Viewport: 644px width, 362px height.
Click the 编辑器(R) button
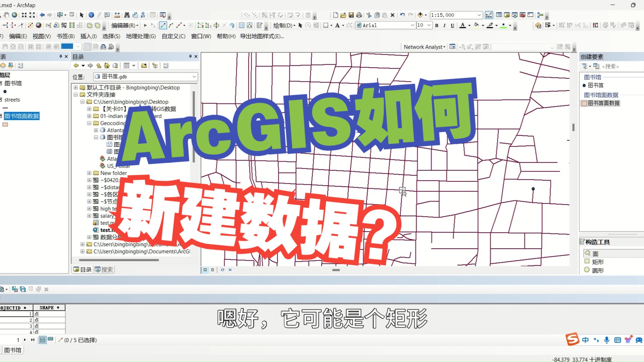pyautogui.click(x=122, y=25)
